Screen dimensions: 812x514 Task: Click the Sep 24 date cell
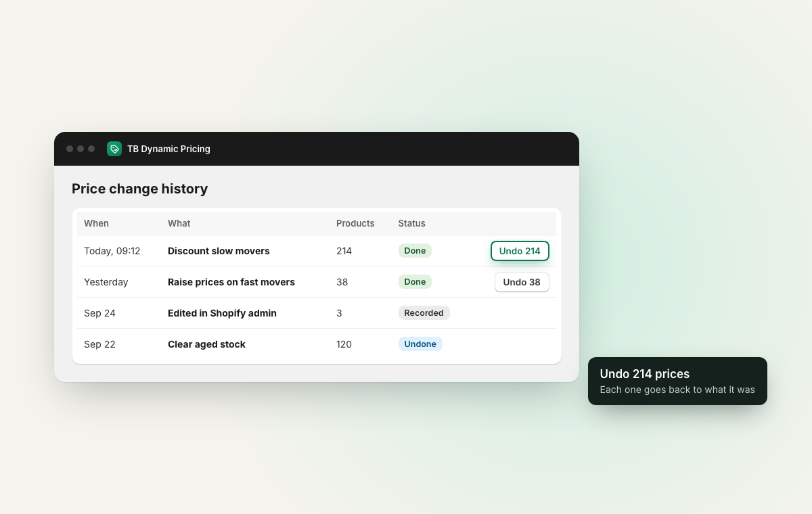click(x=99, y=313)
